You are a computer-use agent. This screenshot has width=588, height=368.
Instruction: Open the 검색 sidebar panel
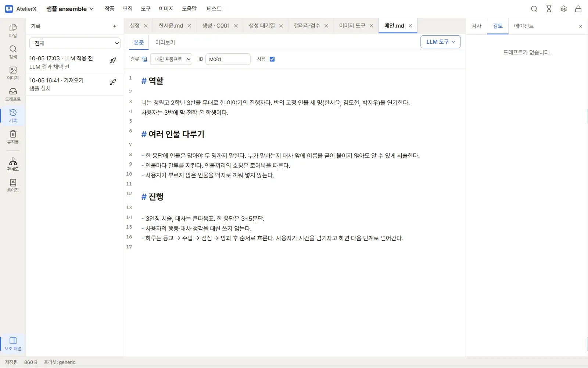pyautogui.click(x=13, y=52)
